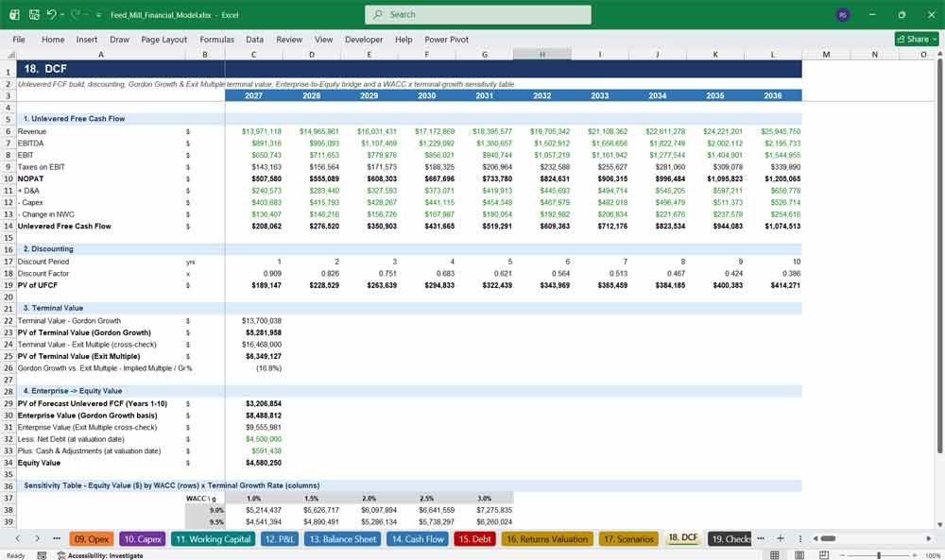The height and width of the screenshot is (560, 945).
Task: Select the Equity Value cell $4,580,250
Action: pos(253,463)
